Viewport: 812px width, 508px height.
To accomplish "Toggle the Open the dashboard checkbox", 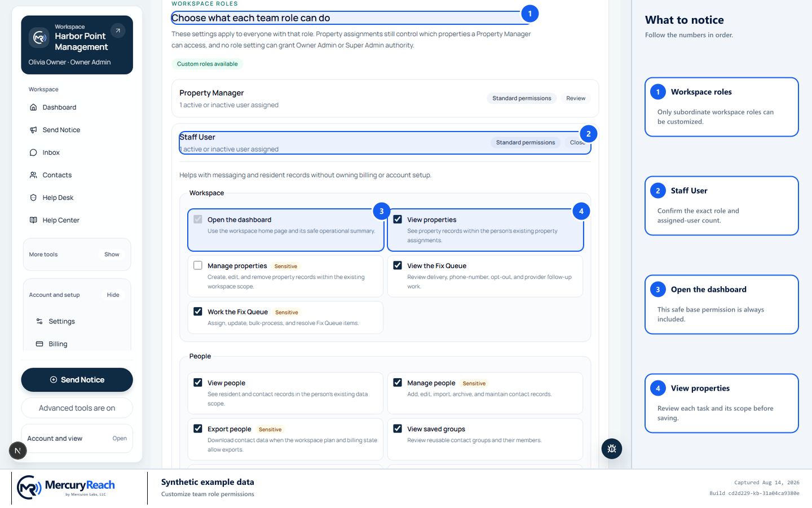I will [198, 219].
